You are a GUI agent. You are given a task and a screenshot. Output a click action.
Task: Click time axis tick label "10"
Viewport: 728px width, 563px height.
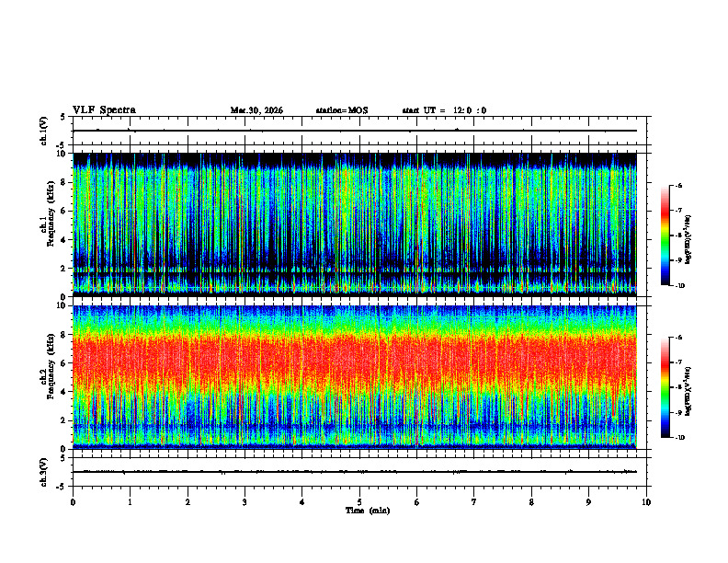[x=646, y=502]
